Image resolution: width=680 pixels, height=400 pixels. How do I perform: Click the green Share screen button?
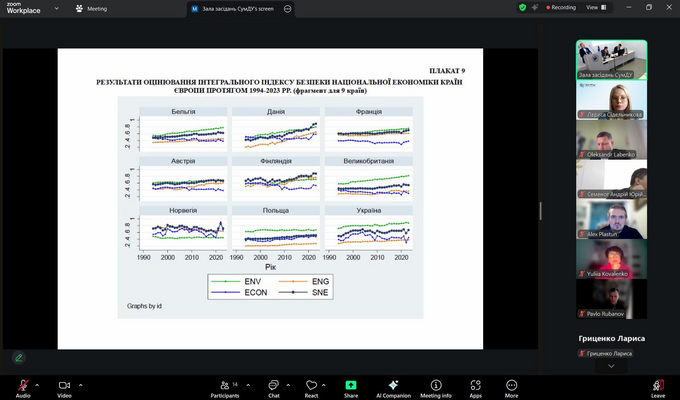tap(351, 385)
